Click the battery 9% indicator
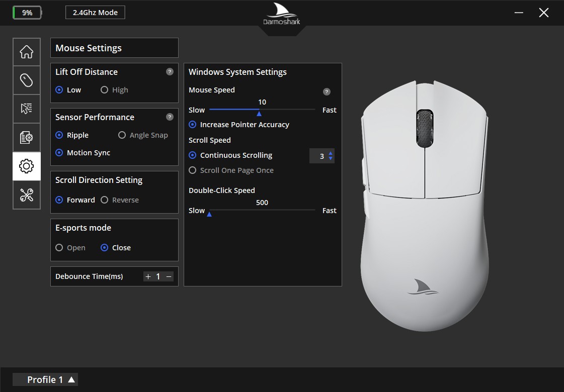This screenshot has height=392, width=564. (27, 13)
